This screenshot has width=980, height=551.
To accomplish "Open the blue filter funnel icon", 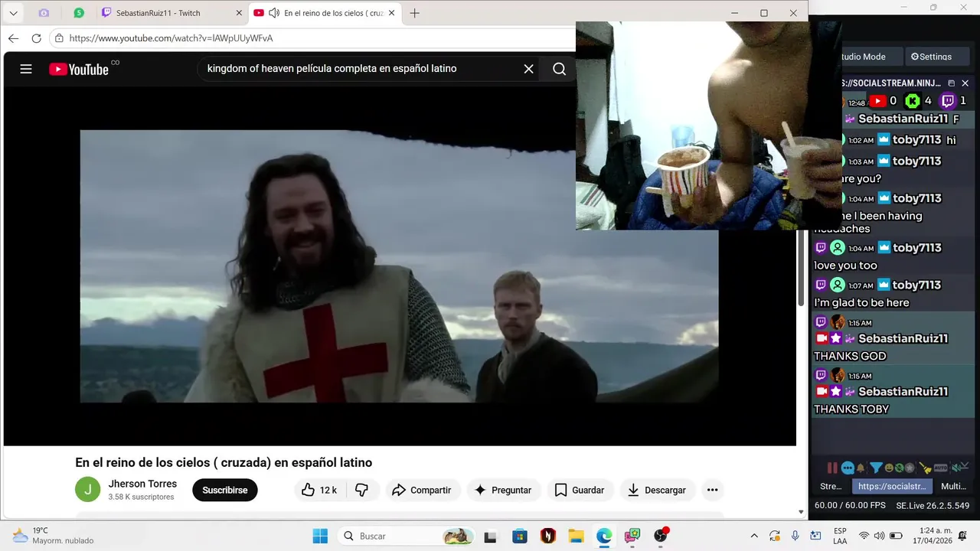I will coord(876,468).
